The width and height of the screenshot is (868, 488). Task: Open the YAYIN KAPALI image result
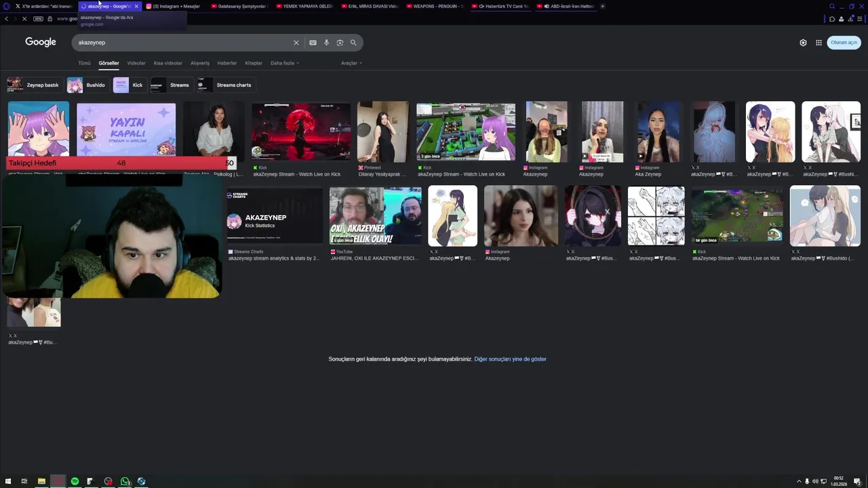pyautogui.click(x=126, y=130)
